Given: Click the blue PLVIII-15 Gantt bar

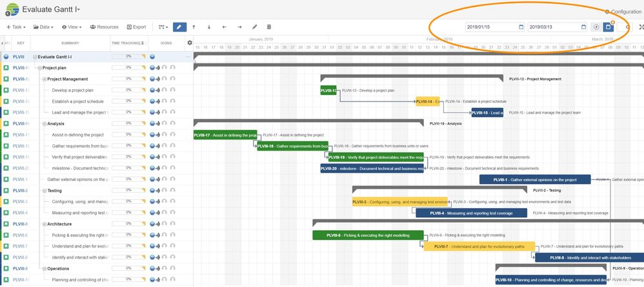Looking at the screenshot, I should pos(487,112).
